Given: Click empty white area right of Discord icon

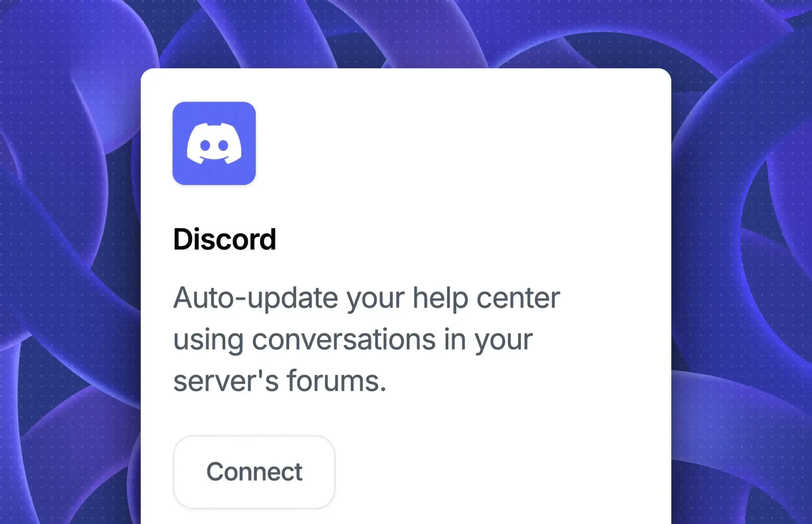Looking at the screenshot, I should click(459, 143).
